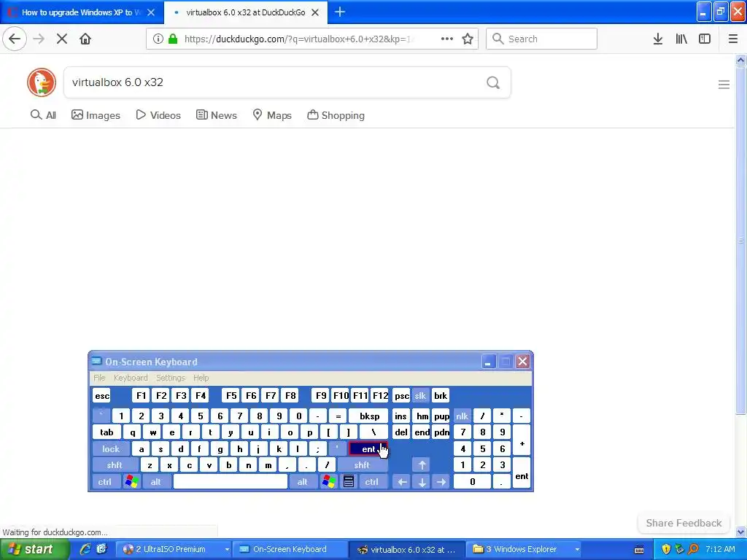Toggle the left ctrl key
The height and width of the screenshot is (560, 747).
click(105, 481)
